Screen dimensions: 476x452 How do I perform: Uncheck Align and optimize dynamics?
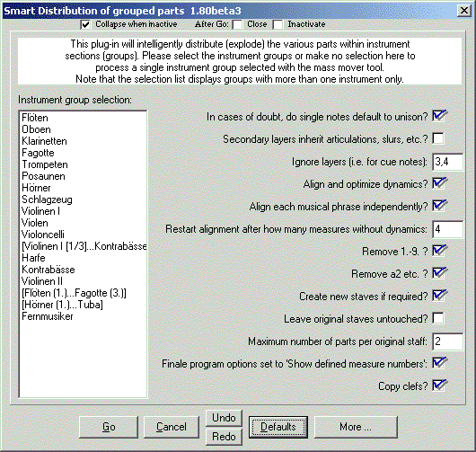coord(438,183)
